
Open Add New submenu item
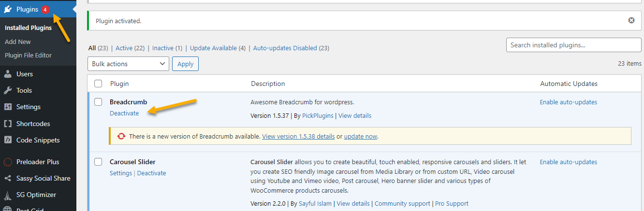click(x=18, y=42)
